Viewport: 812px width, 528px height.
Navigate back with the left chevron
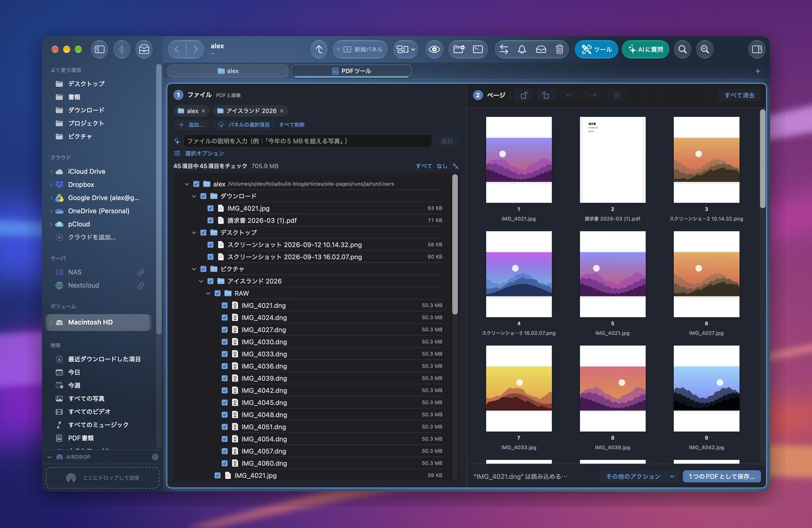pos(177,49)
